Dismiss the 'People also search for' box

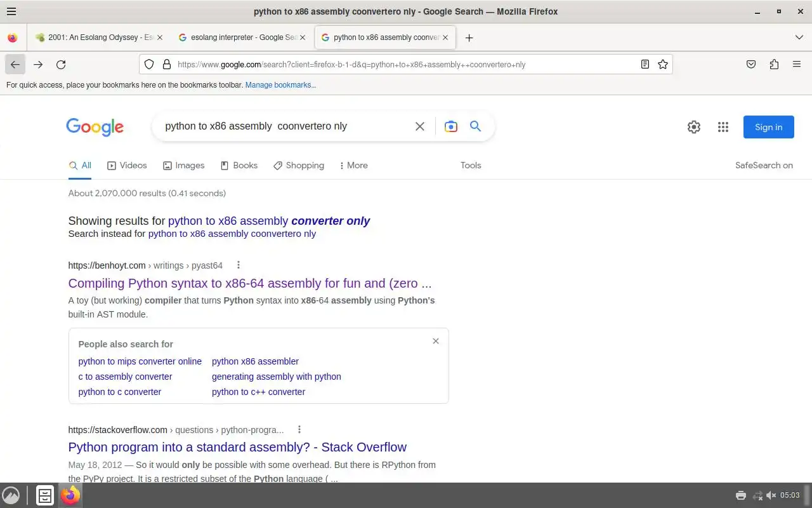pos(436,341)
